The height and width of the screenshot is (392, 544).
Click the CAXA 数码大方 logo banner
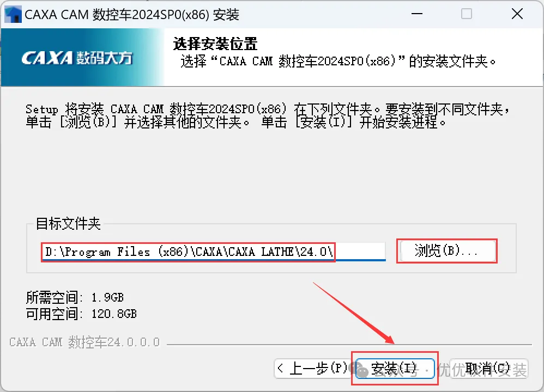click(82, 57)
